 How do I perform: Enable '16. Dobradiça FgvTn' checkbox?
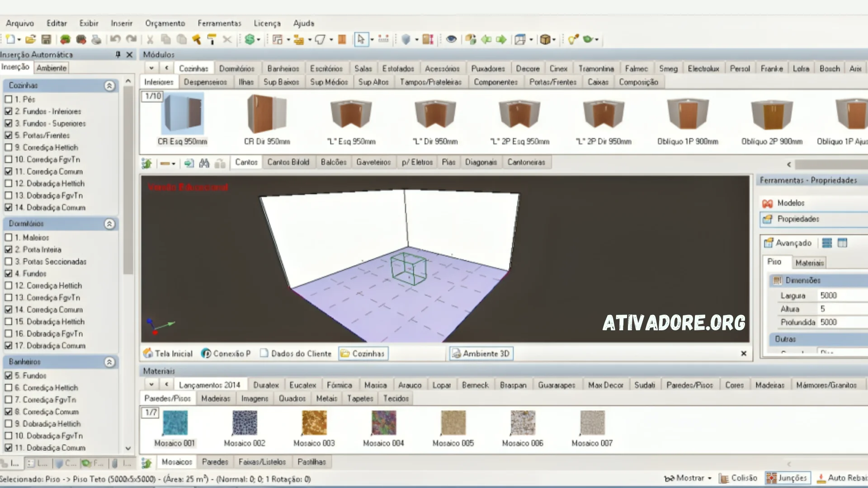point(8,333)
